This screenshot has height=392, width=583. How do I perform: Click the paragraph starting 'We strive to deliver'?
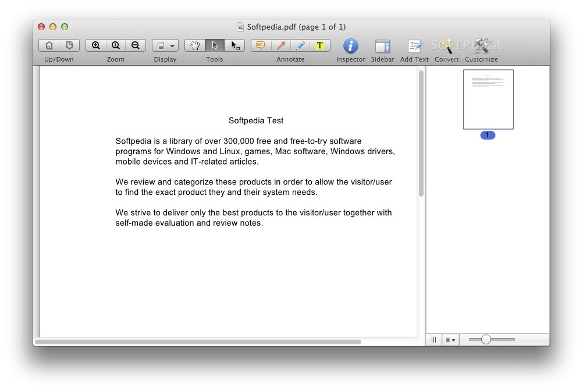(254, 218)
